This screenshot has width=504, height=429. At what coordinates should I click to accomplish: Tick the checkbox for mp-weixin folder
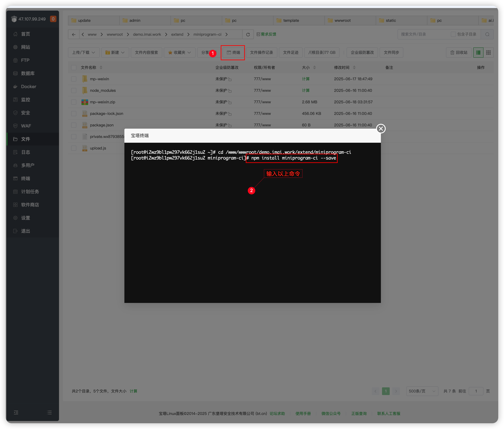point(74,79)
